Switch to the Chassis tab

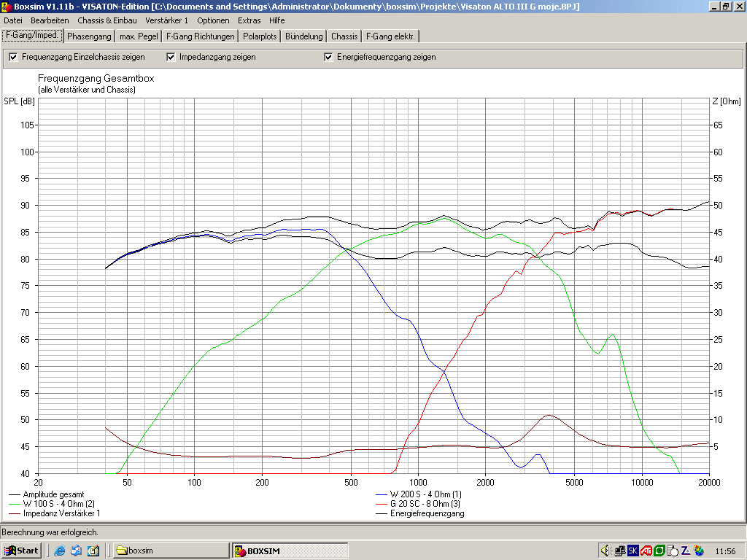(x=344, y=36)
